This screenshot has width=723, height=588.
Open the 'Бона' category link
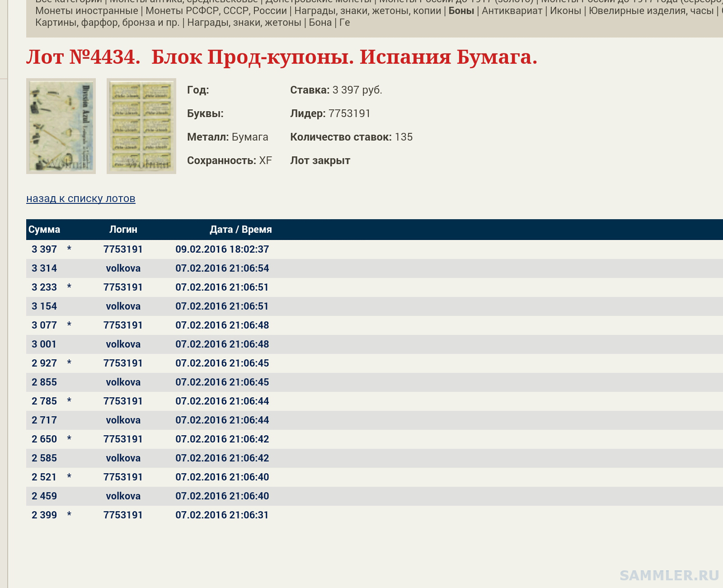[320, 22]
